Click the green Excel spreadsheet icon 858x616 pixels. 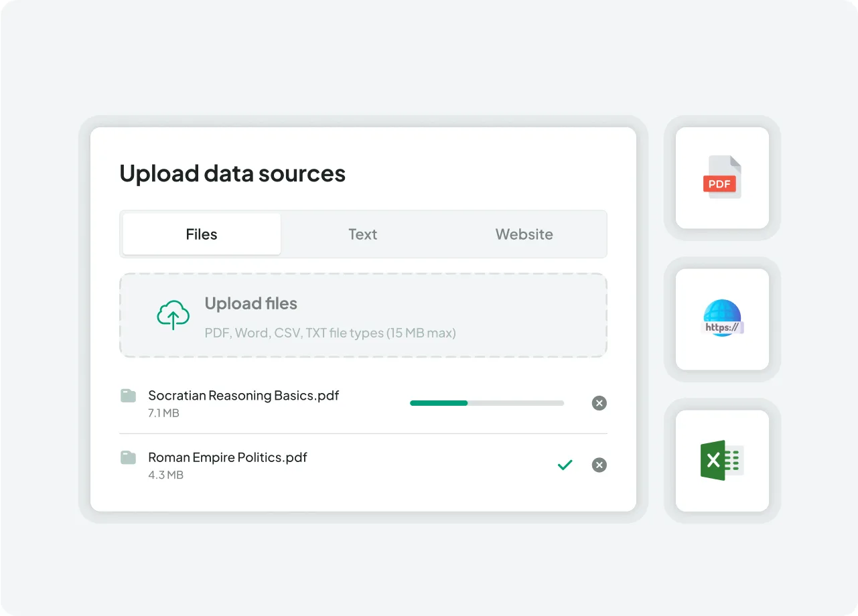(721, 461)
